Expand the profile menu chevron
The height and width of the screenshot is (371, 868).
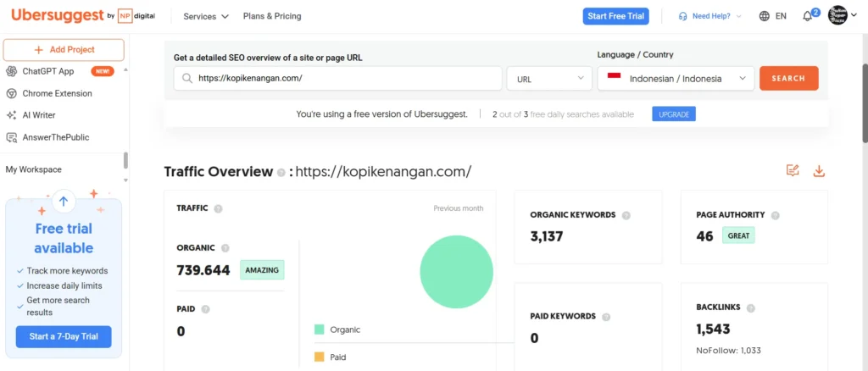tap(854, 15)
